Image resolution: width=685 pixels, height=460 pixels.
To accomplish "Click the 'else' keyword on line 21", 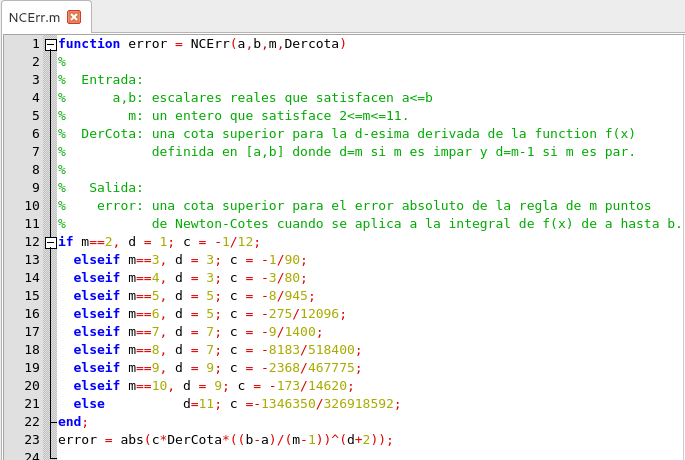I will pyautogui.click(x=89, y=404).
